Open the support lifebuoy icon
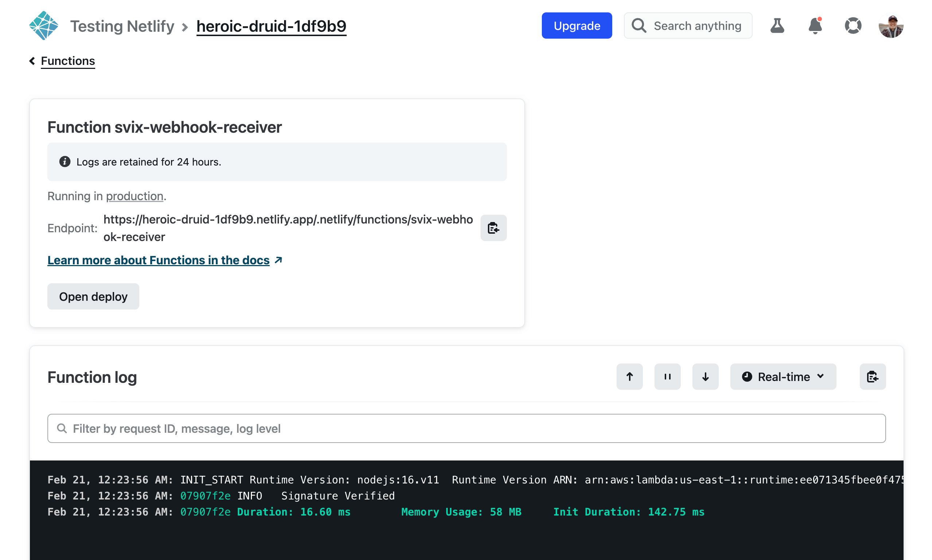Screen dimensions: 932x560 853,26
